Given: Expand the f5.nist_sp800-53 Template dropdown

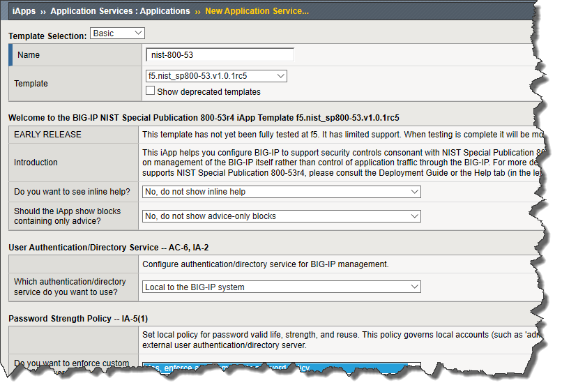Looking at the screenshot, I should tap(216, 76).
